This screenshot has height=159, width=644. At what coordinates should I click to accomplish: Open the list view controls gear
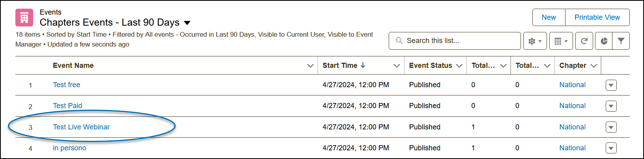535,41
